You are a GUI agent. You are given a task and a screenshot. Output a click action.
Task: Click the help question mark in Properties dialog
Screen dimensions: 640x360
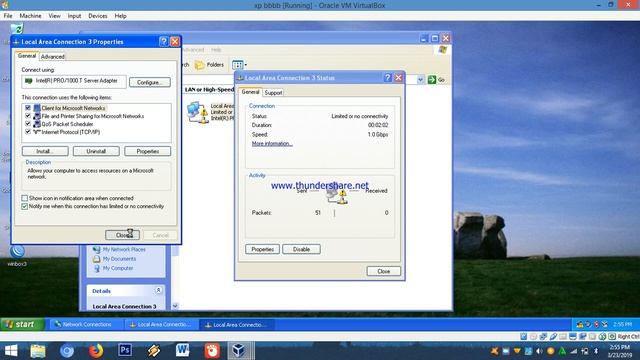tap(164, 42)
